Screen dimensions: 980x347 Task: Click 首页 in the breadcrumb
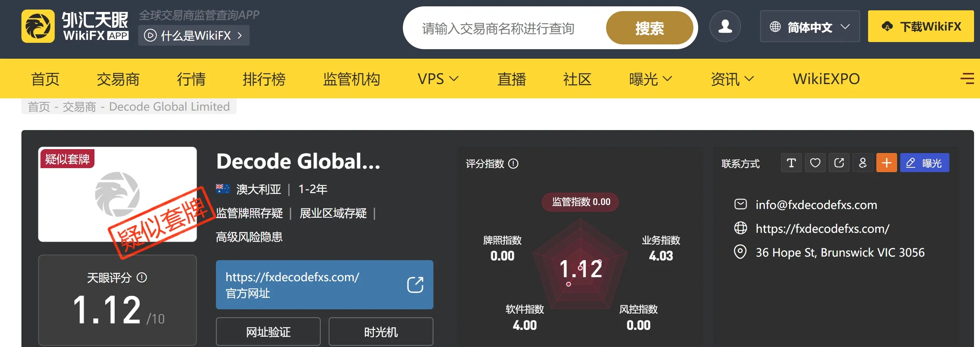coord(39,107)
